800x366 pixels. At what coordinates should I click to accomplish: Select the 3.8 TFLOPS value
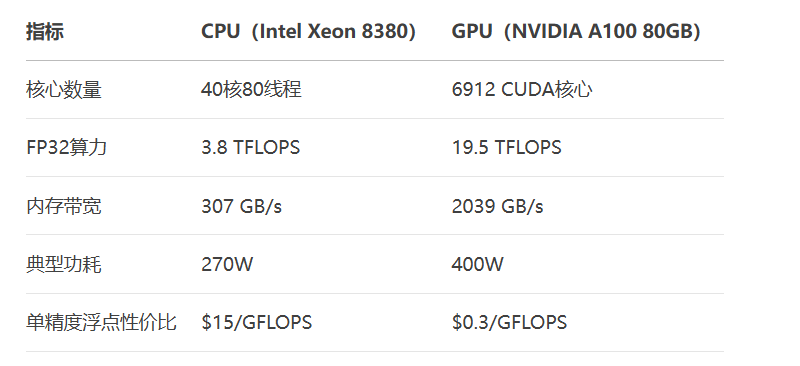(250, 148)
